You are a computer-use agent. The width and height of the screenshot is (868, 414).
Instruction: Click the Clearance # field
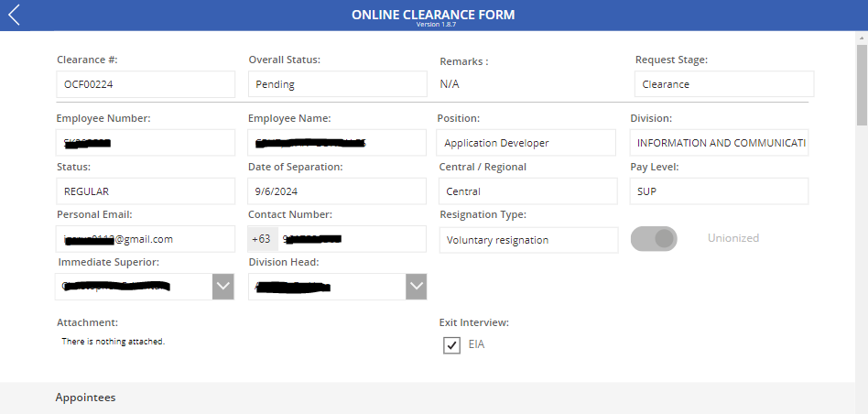point(146,84)
